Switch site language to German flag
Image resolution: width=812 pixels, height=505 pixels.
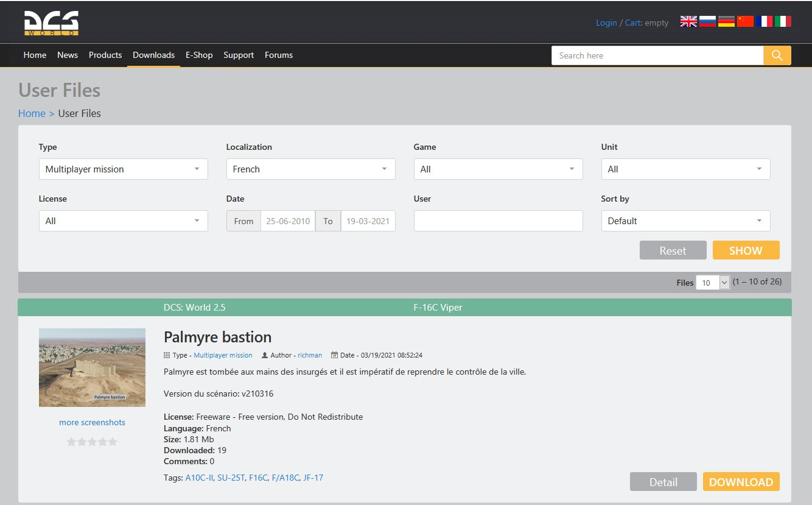726,21
